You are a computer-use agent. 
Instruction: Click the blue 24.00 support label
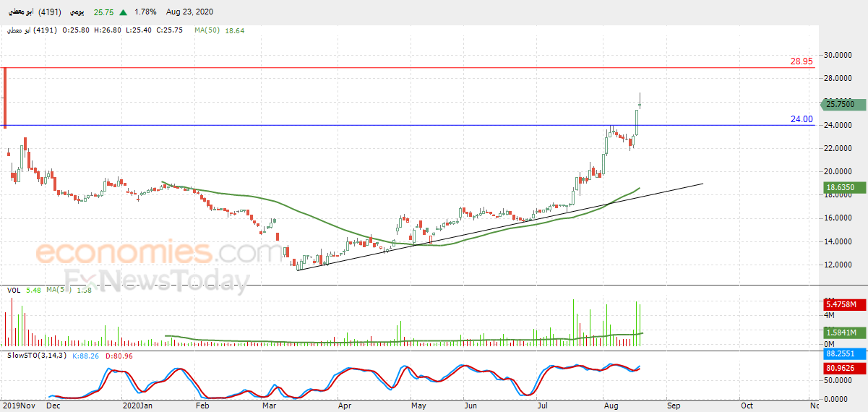pos(802,119)
